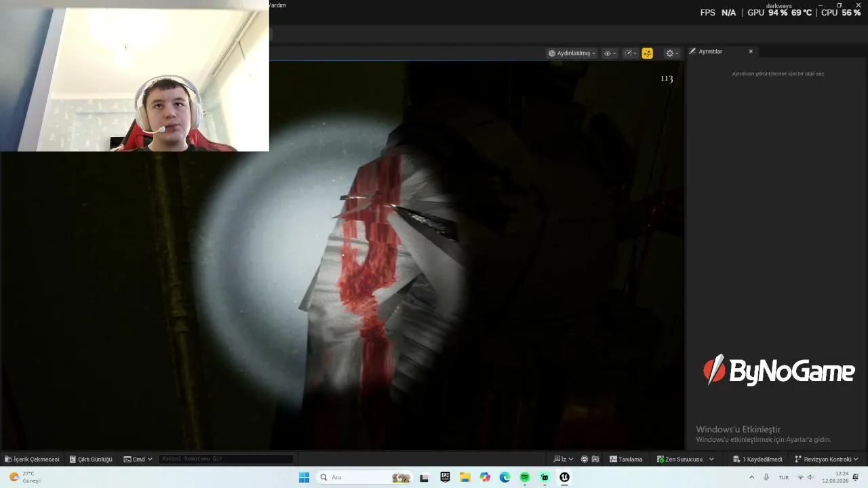Click the round trace status icon

(x=585, y=459)
